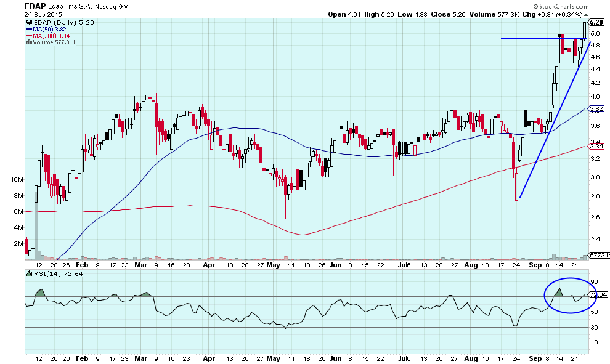Click Feb on bottom date axis below RSI
This screenshot has width=610, height=364.
[x=82, y=358]
